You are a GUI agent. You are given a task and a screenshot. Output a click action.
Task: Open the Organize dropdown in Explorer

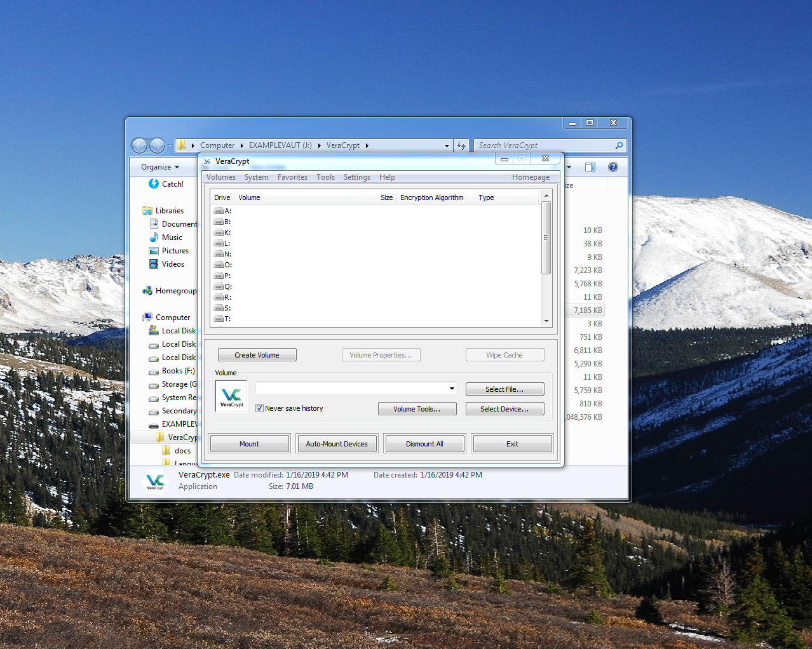click(160, 167)
